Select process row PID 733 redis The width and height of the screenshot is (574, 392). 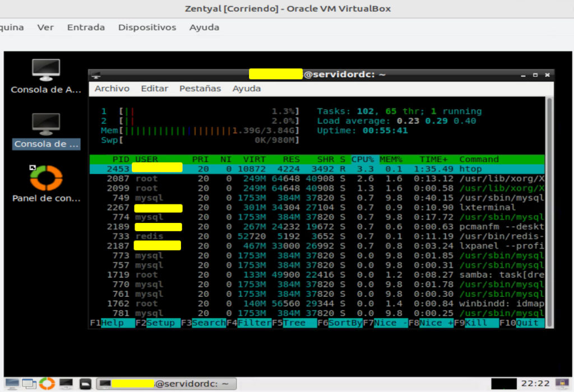click(x=317, y=236)
